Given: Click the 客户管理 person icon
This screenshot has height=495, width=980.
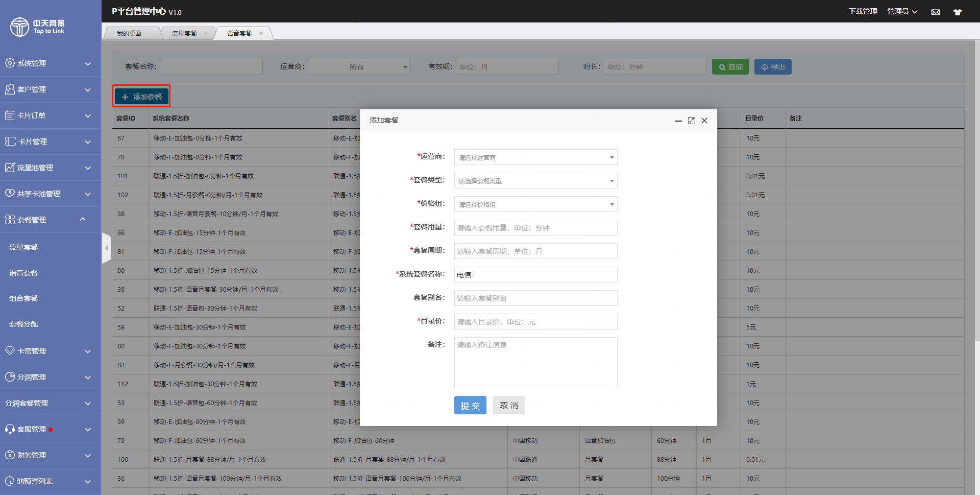Looking at the screenshot, I should pos(10,89).
